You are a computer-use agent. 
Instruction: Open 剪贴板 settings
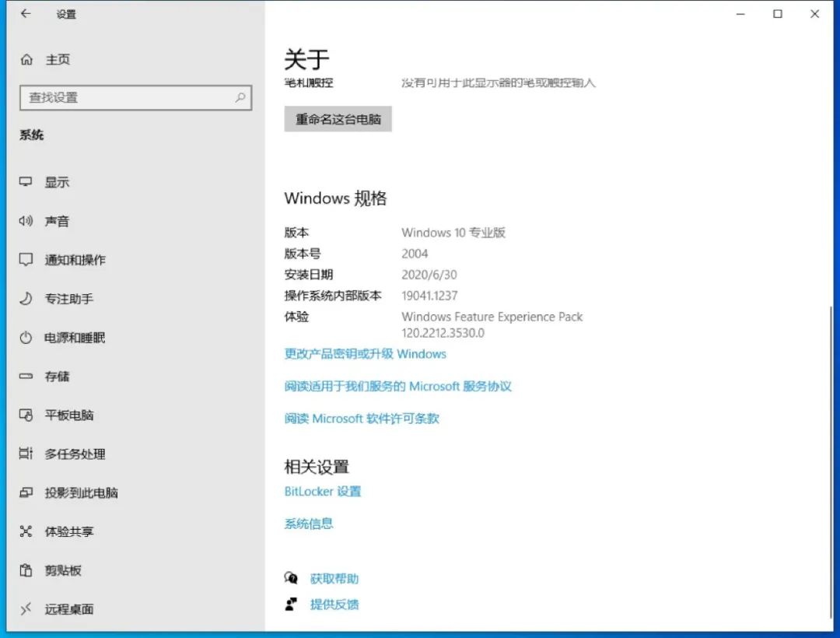(58, 570)
